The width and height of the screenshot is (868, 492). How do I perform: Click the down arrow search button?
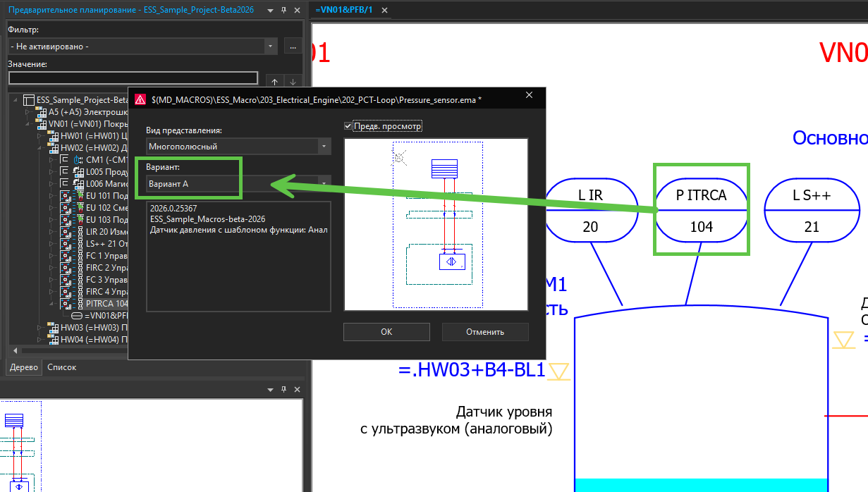point(293,81)
